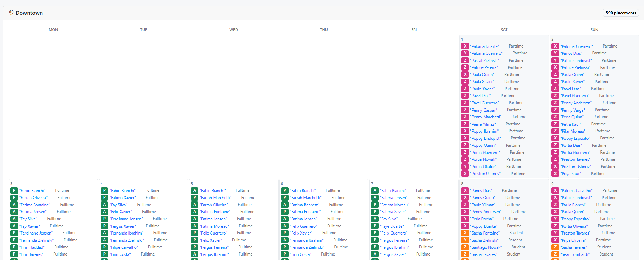The width and height of the screenshot is (644, 260).
Task: Click the orange X badge for Sacha Fontaine
Action: 465,233
